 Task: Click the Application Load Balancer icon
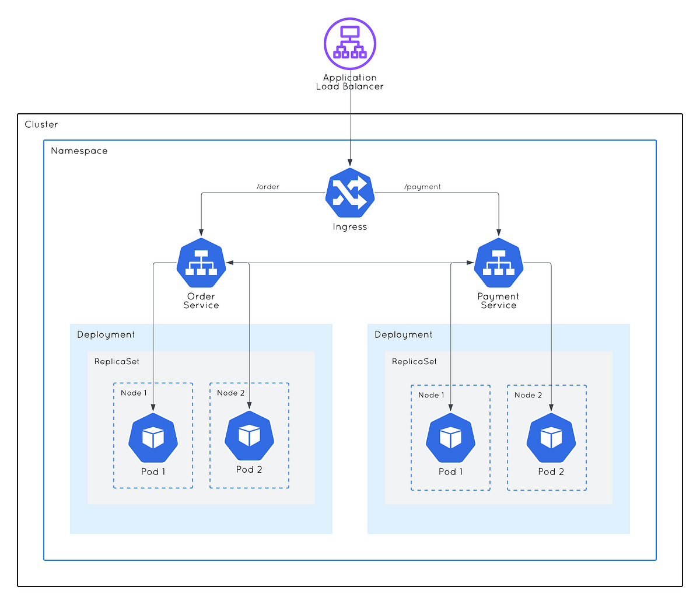[350, 44]
